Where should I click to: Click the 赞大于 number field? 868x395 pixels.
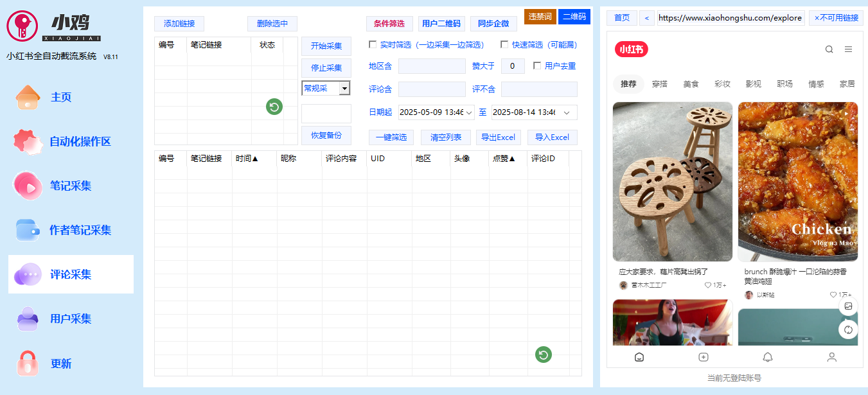[513, 66]
